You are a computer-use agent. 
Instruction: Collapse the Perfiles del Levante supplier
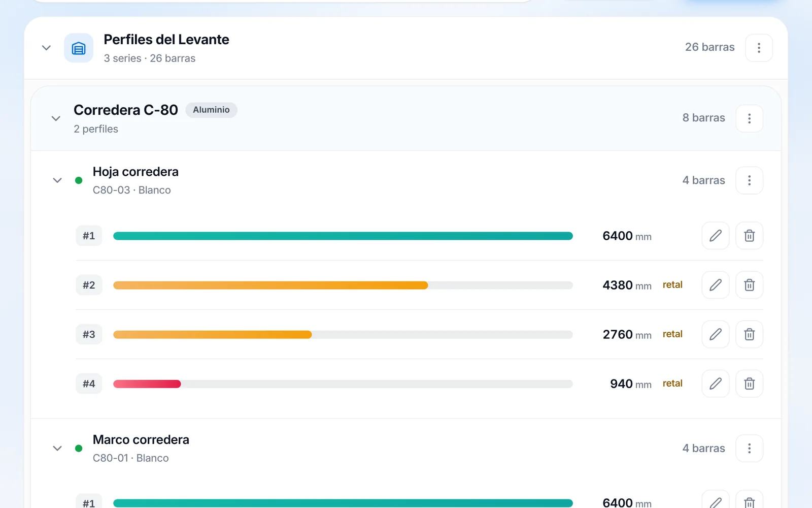(46, 48)
